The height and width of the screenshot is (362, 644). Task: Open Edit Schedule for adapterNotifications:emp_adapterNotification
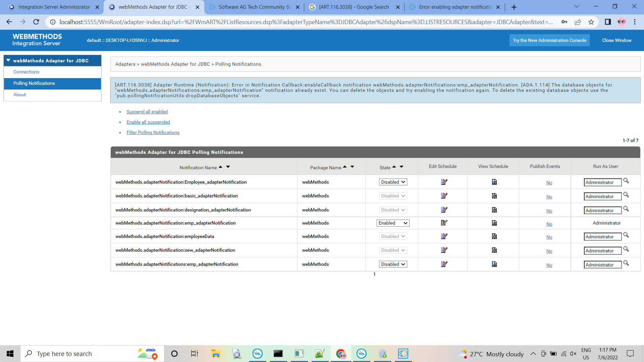[x=444, y=264]
